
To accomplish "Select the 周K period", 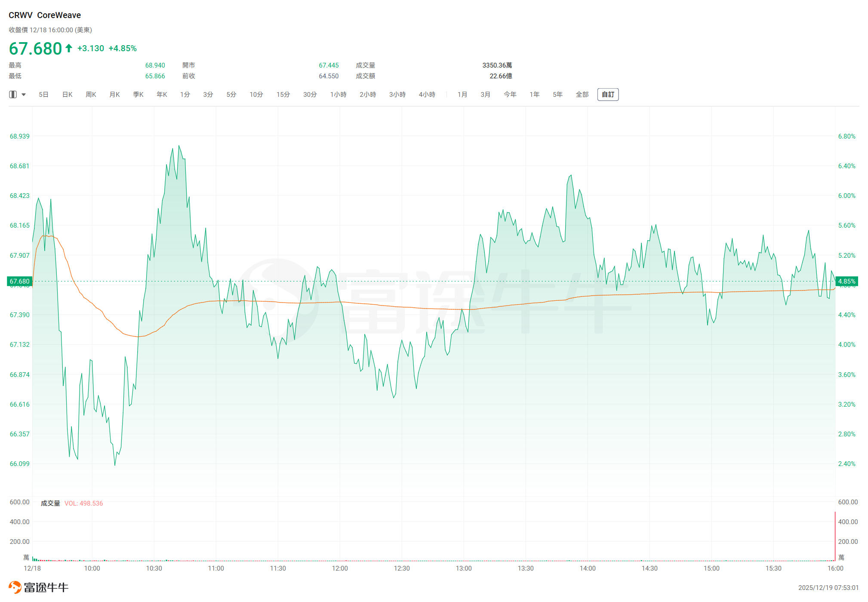I will tap(91, 94).
